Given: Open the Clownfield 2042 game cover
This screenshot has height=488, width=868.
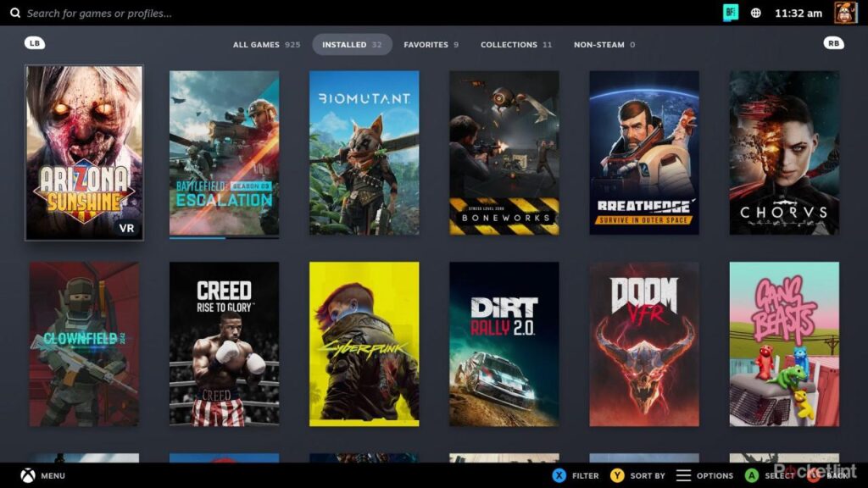Looking at the screenshot, I should tap(84, 344).
